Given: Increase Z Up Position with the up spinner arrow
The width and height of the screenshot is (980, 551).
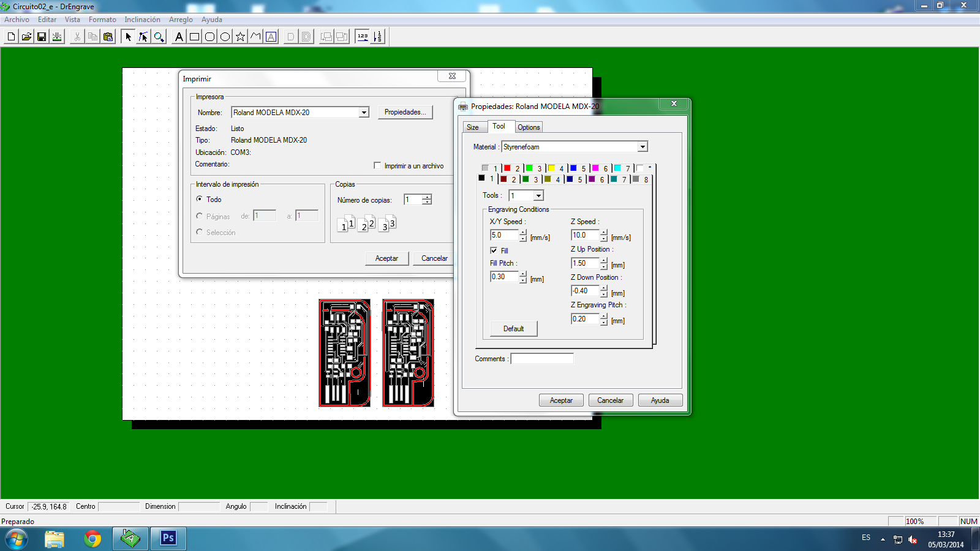Looking at the screenshot, I should [604, 260].
